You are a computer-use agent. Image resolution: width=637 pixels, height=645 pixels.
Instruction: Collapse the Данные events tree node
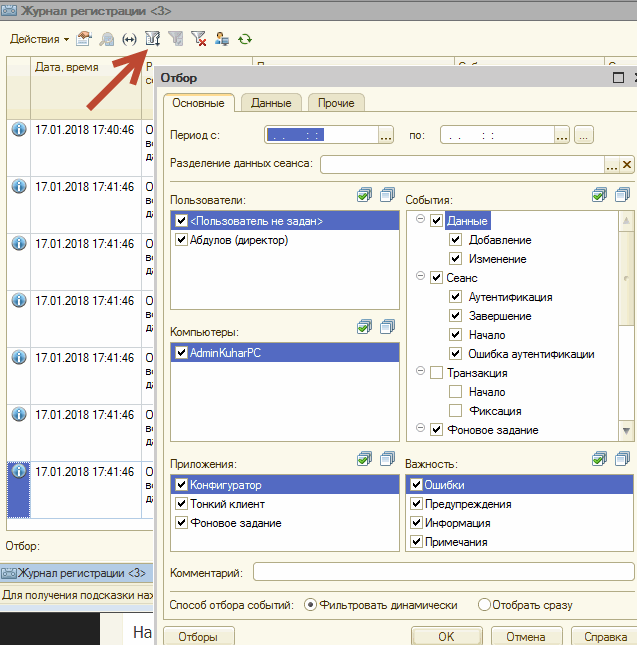(x=420, y=220)
